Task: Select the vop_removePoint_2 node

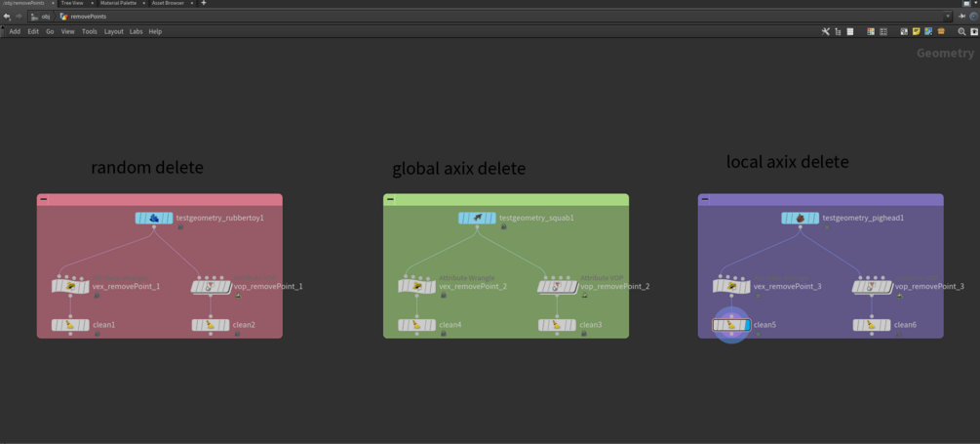Action: [x=557, y=287]
